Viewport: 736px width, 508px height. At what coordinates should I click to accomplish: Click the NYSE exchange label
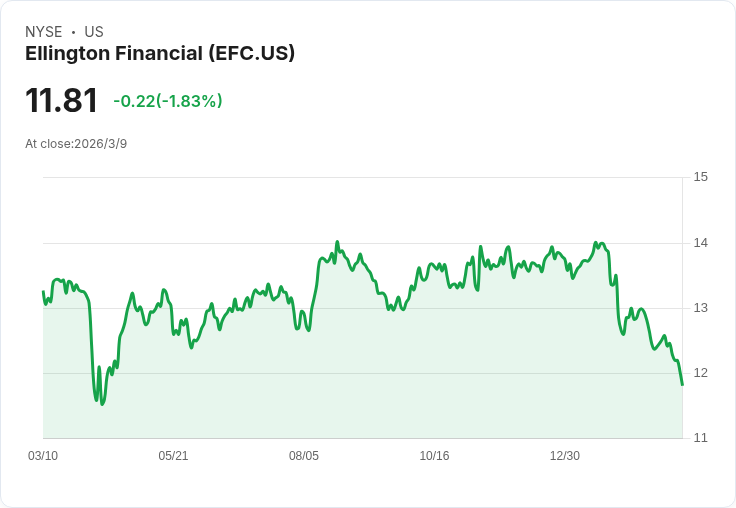click(x=44, y=32)
